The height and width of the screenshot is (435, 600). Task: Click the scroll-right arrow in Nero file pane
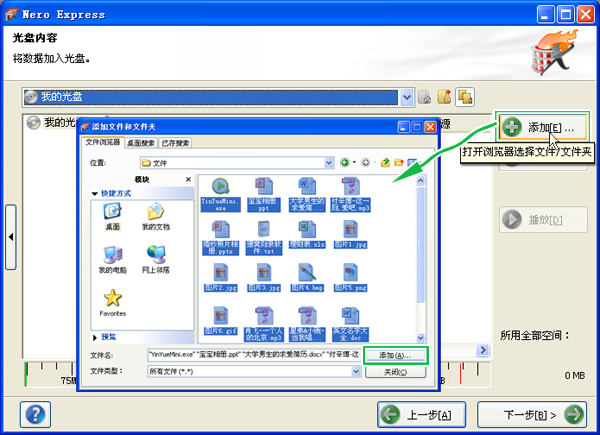pyautogui.click(x=483, y=350)
